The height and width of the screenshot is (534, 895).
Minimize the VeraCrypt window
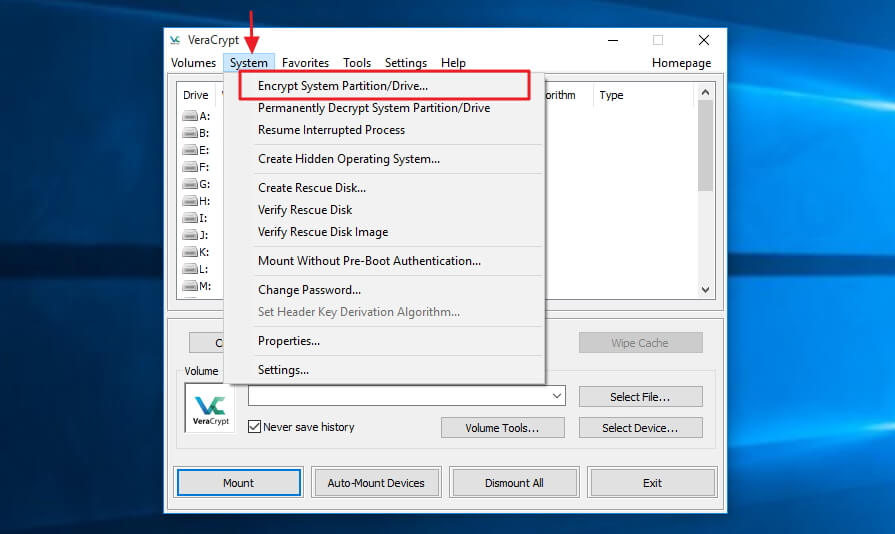613,40
